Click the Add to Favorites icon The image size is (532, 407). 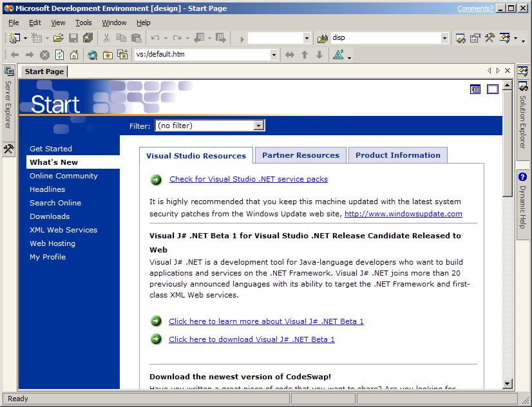122,54
